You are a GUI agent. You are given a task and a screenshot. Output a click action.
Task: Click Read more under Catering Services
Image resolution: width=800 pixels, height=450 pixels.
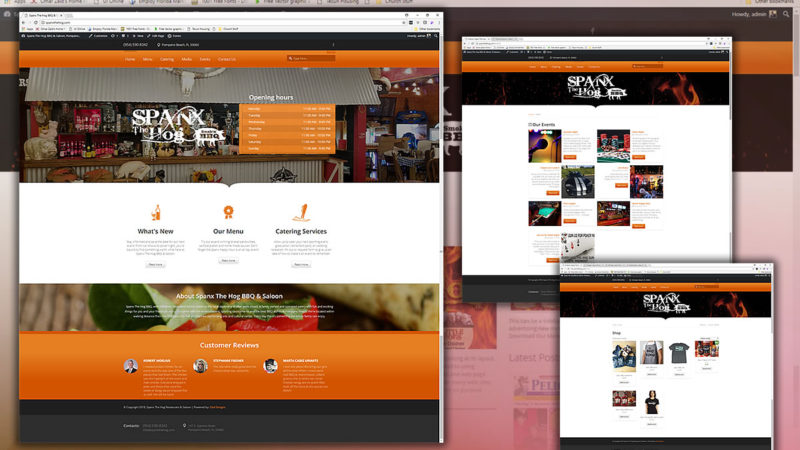[300, 265]
